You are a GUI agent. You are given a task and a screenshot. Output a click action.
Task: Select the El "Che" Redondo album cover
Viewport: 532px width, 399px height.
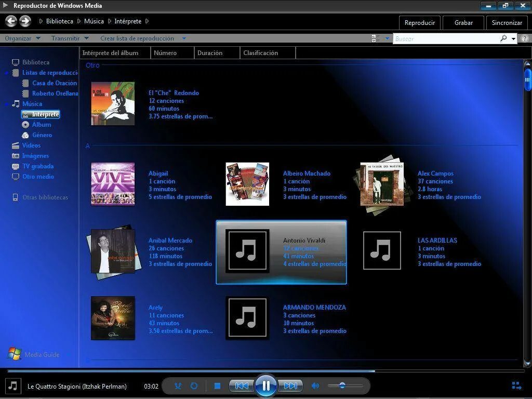(x=113, y=103)
